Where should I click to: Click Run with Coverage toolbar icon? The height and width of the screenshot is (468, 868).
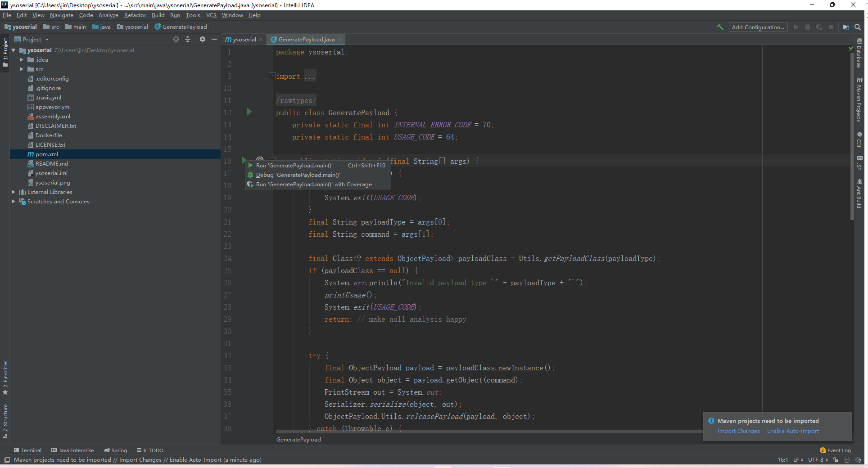click(x=819, y=27)
